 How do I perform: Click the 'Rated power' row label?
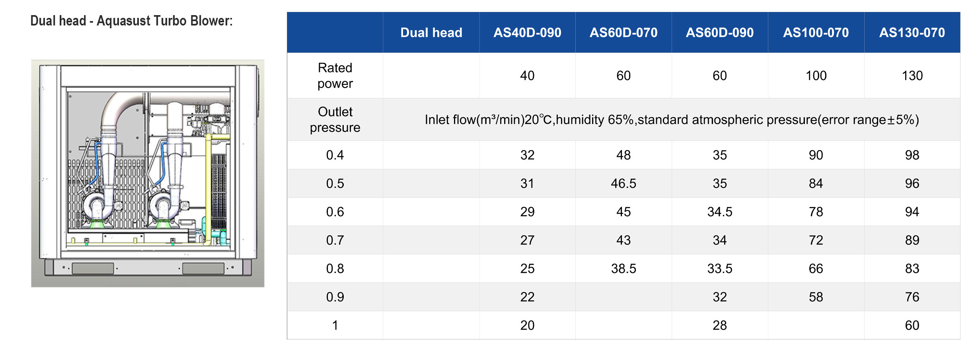(x=335, y=76)
